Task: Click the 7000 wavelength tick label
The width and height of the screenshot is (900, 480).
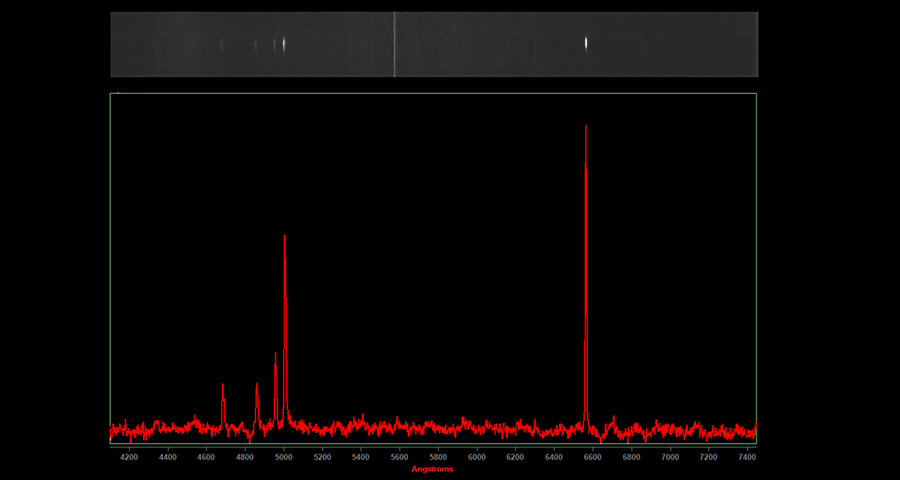Action: tap(670, 457)
